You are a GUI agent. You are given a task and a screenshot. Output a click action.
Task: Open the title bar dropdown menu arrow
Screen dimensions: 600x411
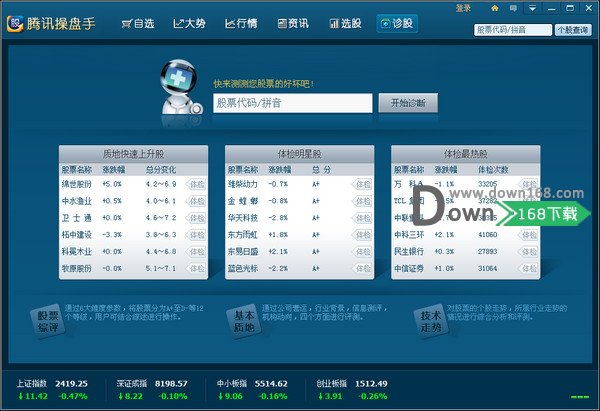[x=532, y=8]
